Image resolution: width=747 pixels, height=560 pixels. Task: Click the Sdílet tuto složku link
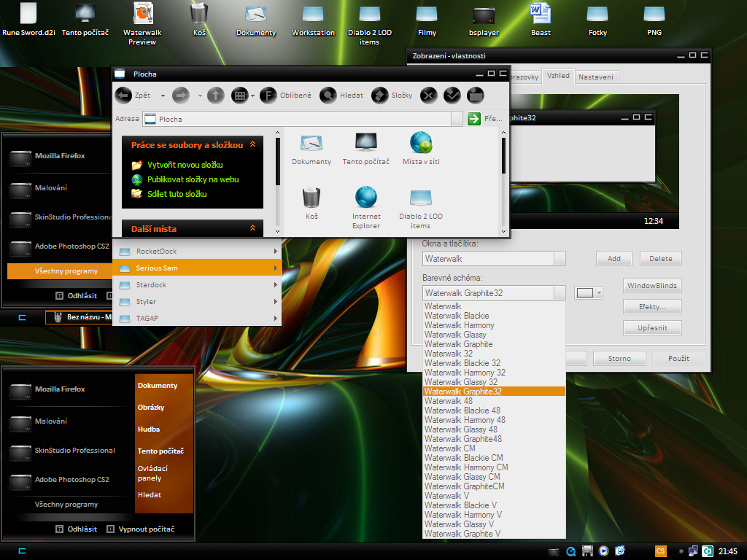(177, 194)
